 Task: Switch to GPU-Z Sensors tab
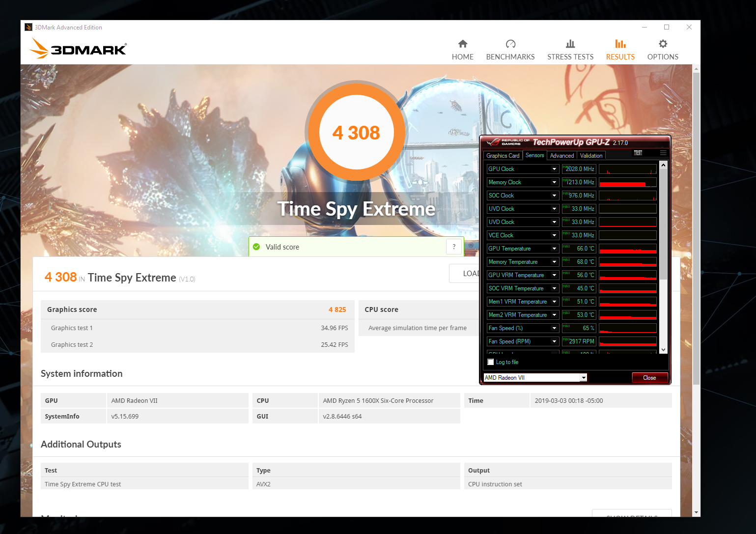point(535,155)
